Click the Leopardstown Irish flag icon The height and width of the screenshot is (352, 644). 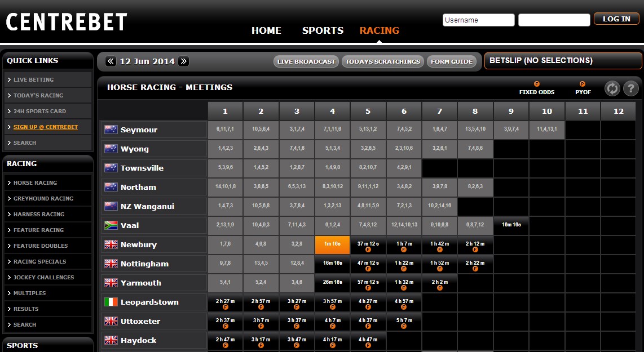(111, 302)
